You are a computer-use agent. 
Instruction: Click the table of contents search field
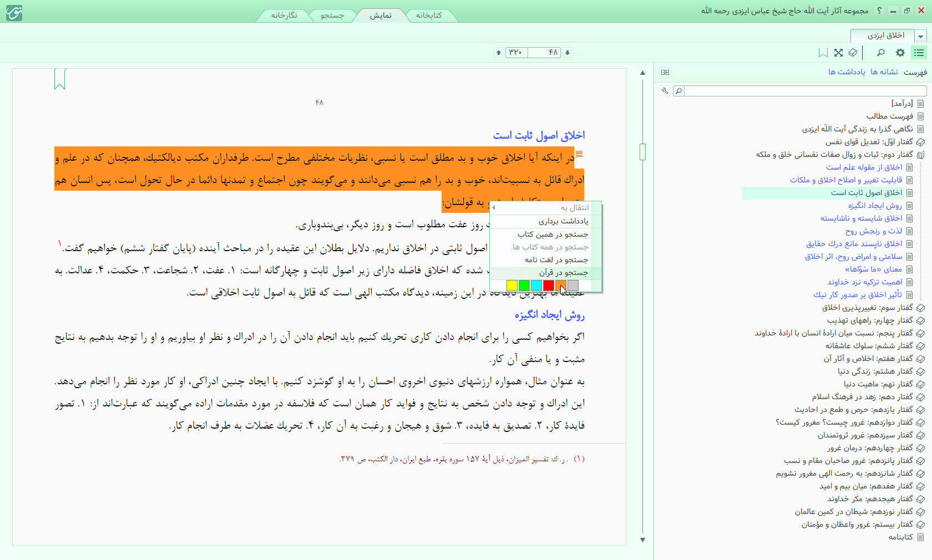point(804,91)
